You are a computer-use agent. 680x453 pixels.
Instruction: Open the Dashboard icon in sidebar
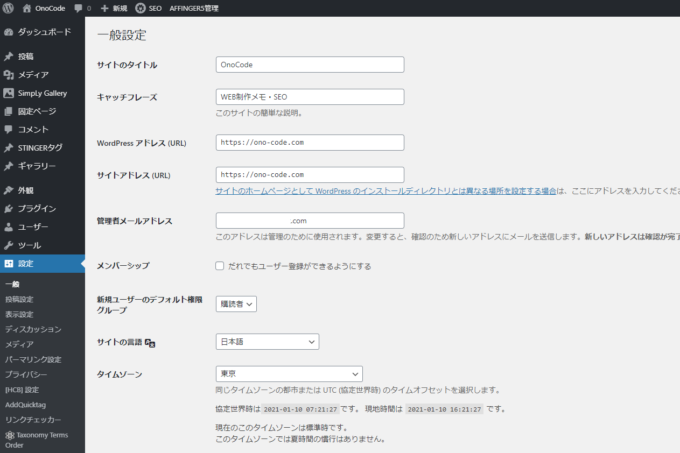(x=9, y=32)
